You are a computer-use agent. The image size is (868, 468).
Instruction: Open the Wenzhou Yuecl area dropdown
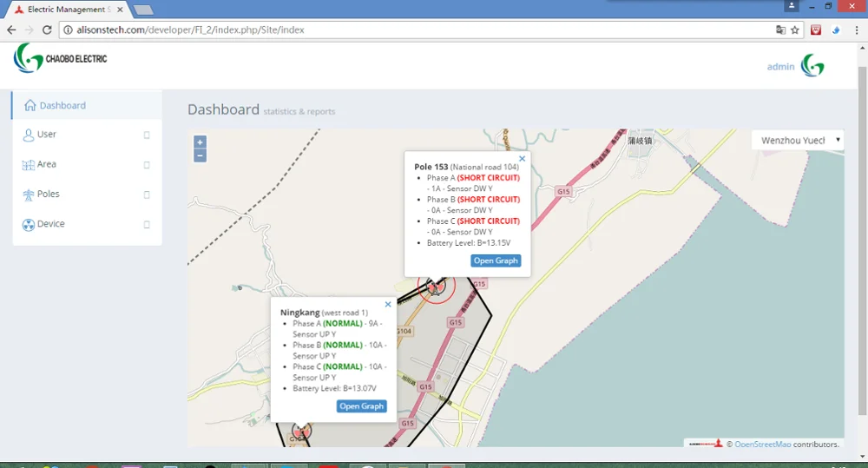point(798,140)
